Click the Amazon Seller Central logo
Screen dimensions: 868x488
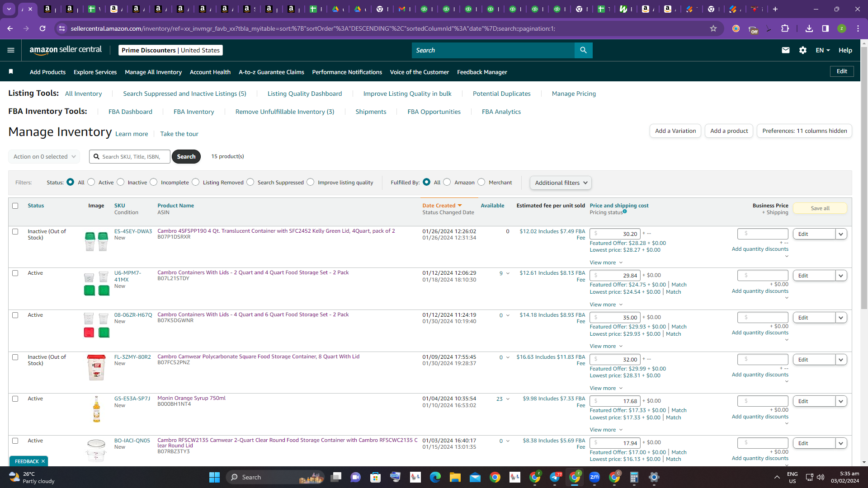(66, 50)
